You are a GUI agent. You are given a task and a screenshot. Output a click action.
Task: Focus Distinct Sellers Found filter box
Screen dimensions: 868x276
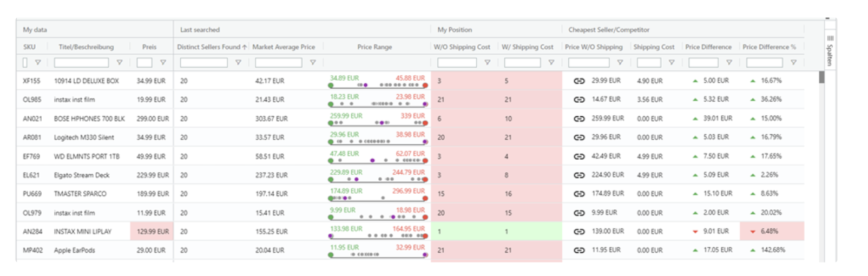[x=203, y=63]
